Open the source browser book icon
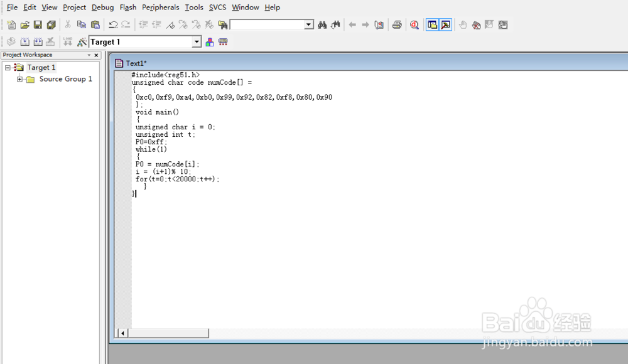The image size is (628, 364). 379,25
